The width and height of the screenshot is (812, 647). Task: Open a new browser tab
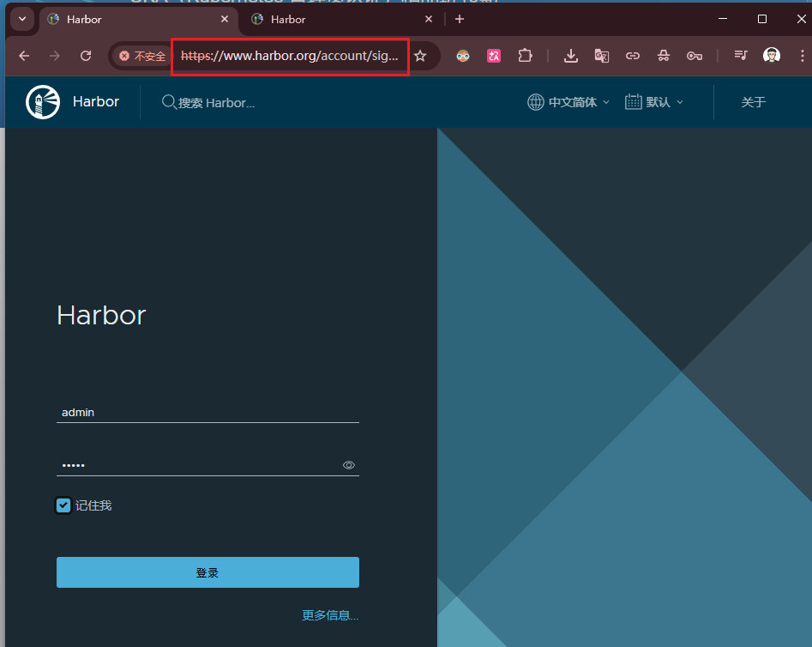pyautogui.click(x=460, y=19)
